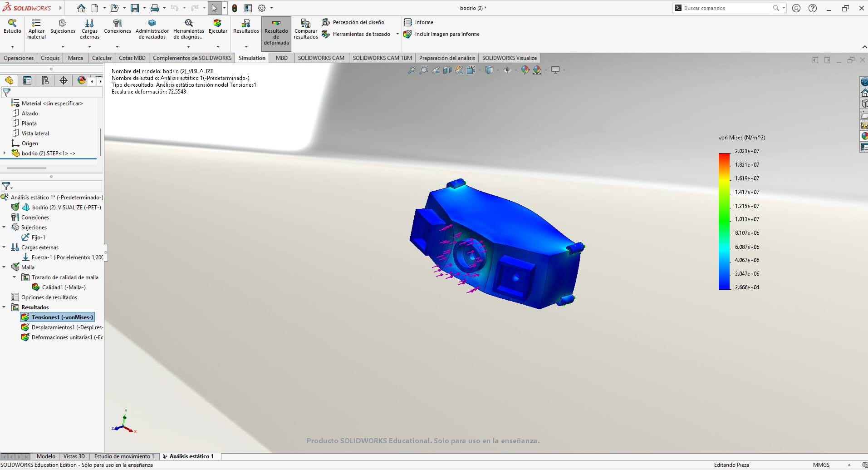
Task: Click the Buscar comandos search field
Action: [x=728, y=8]
